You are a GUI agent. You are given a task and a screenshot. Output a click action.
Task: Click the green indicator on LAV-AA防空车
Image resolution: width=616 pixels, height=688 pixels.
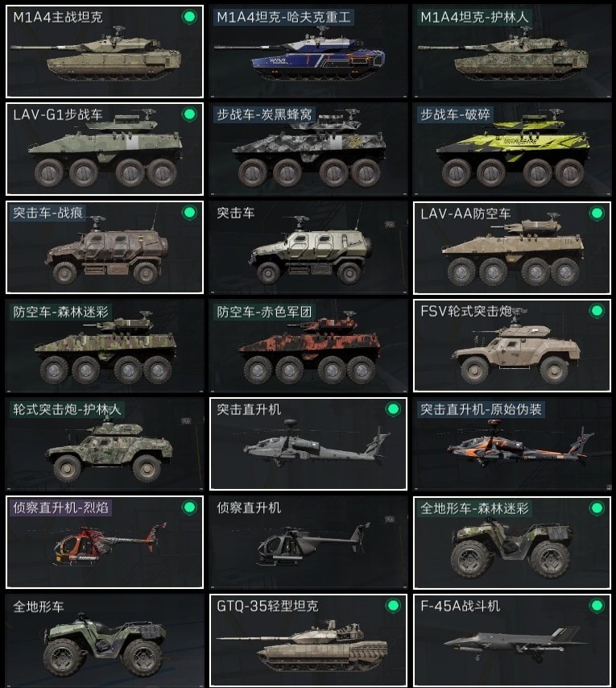tap(597, 213)
